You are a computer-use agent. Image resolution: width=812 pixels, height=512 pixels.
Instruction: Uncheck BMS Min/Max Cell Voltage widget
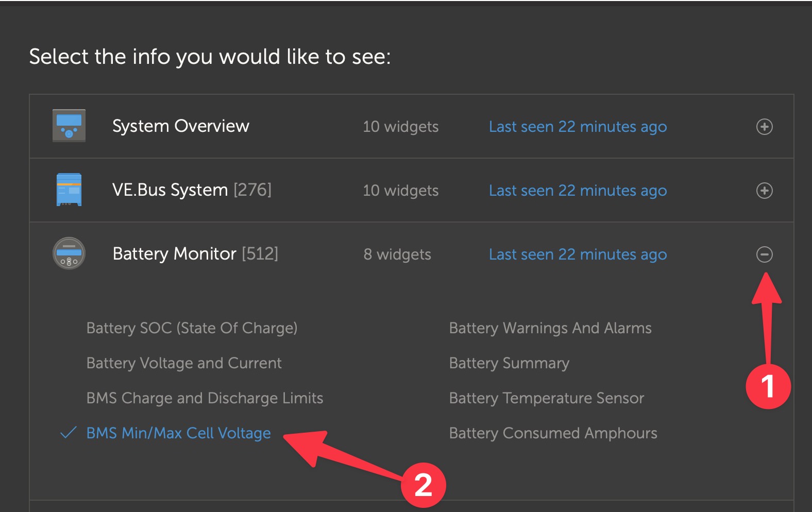coord(178,433)
